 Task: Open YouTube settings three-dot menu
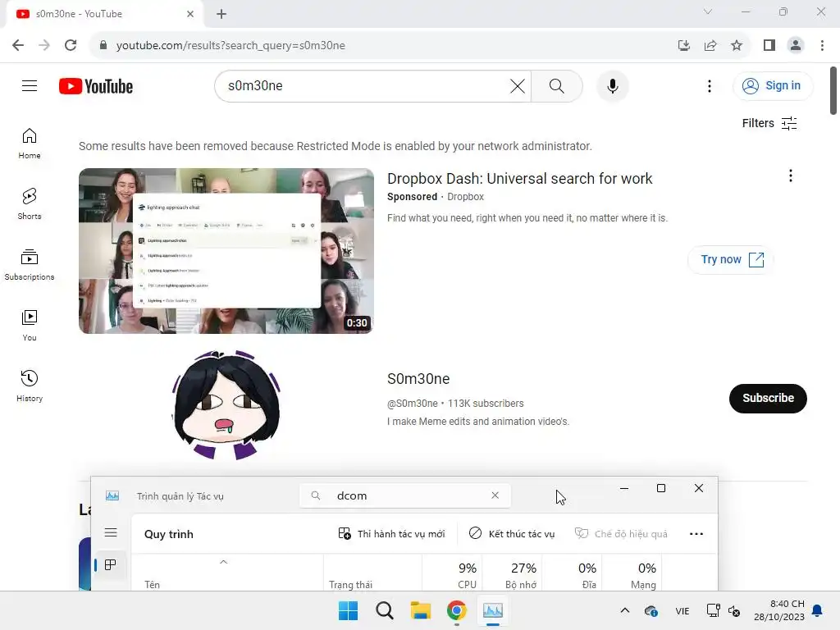(710, 86)
